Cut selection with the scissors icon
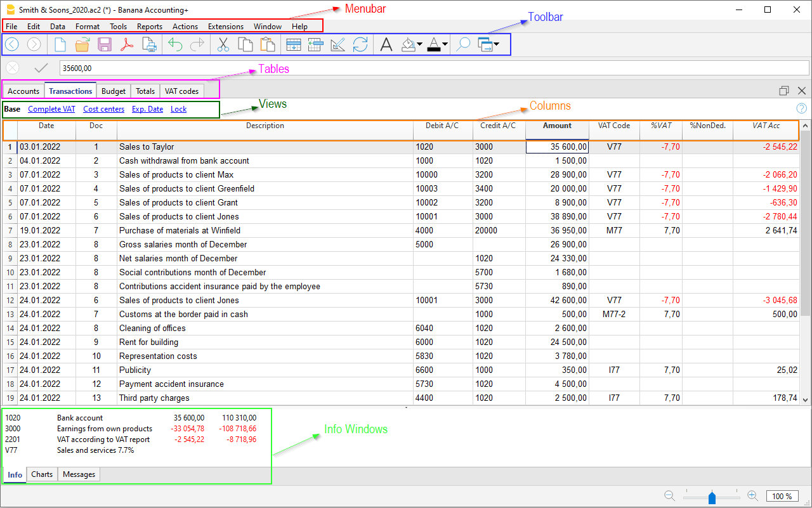The height and width of the screenshot is (508, 812). coord(223,44)
